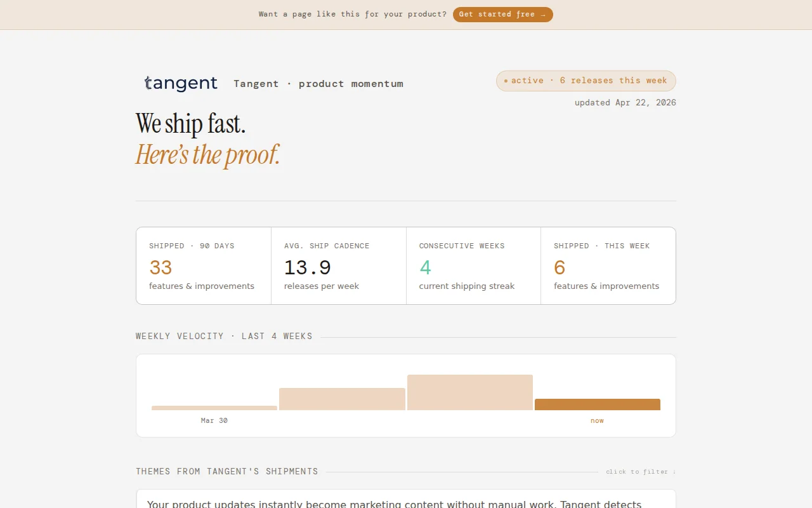812x508 pixels.
Task: Click the 'We ship fast.' headline
Action: point(190,123)
